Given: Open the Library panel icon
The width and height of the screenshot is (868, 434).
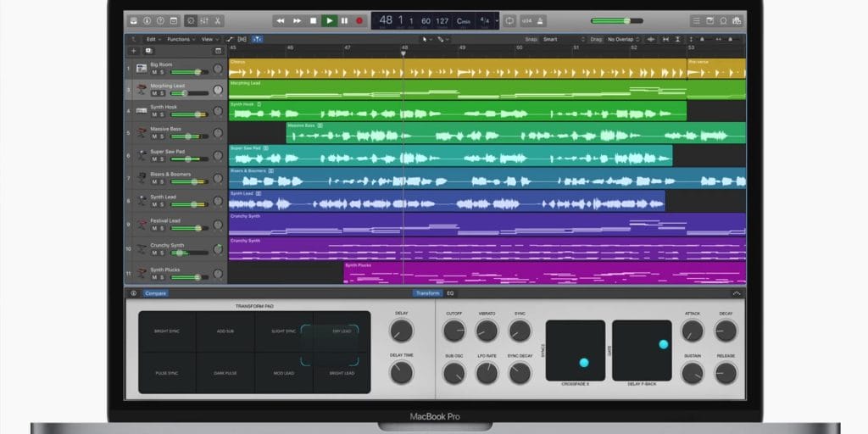Looking at the screenshot, I should tap(133, 21).
